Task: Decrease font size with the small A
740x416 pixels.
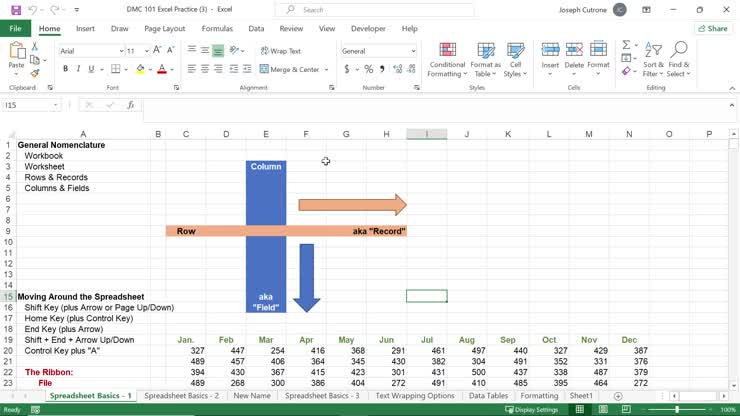Action: coord(170,50)
